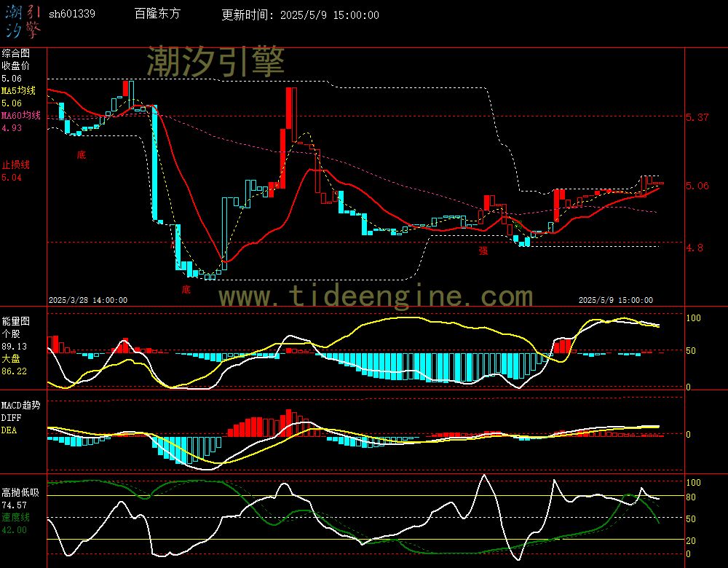
Task: Click the end date 2025/5/9 15:00:00 in chart
Action: point(616,301)
